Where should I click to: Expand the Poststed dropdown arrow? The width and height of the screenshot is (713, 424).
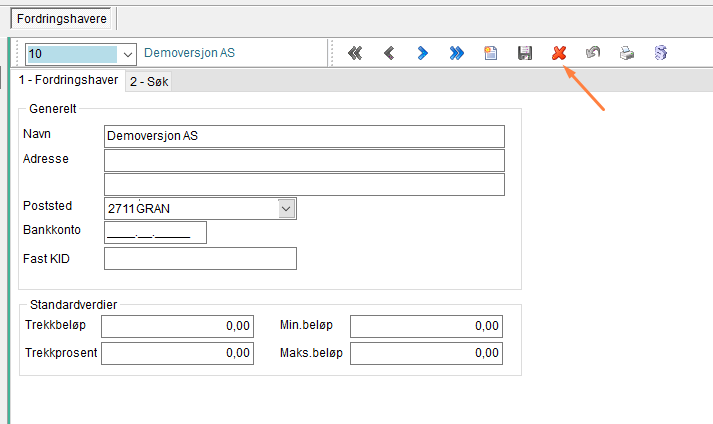pyautogui.click(x=286, y=208)
